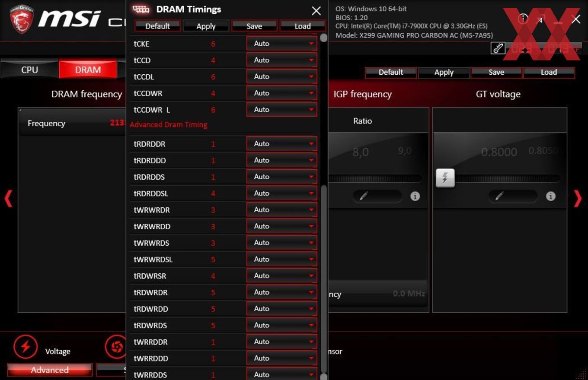Open the tRDWRDS Auto dropdown
Screen dimensions: 588x380
click(x=282, y=325)
